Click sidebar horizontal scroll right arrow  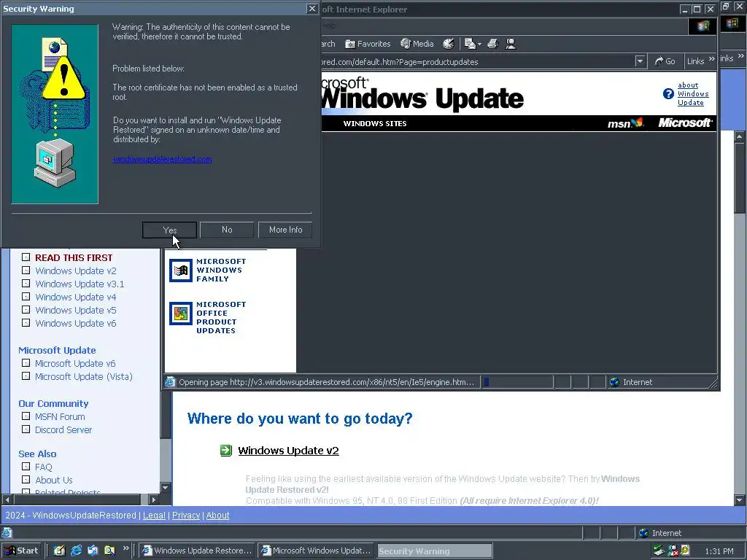153,499
